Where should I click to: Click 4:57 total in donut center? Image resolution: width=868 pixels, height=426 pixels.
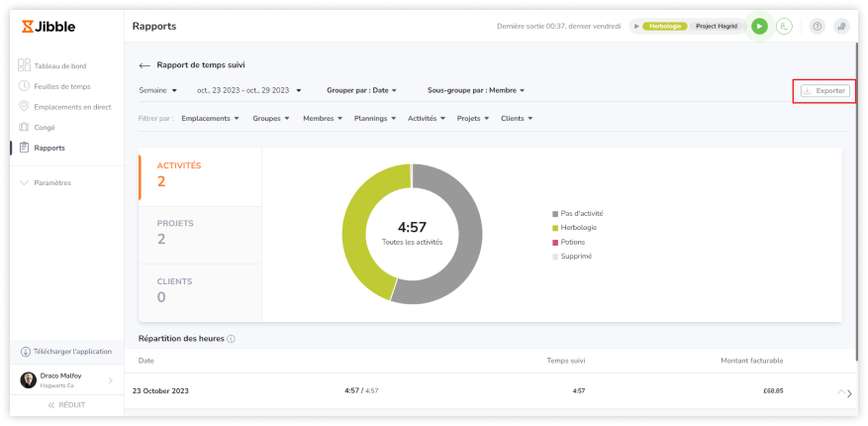pyautogui.click(x=412, y=227)
